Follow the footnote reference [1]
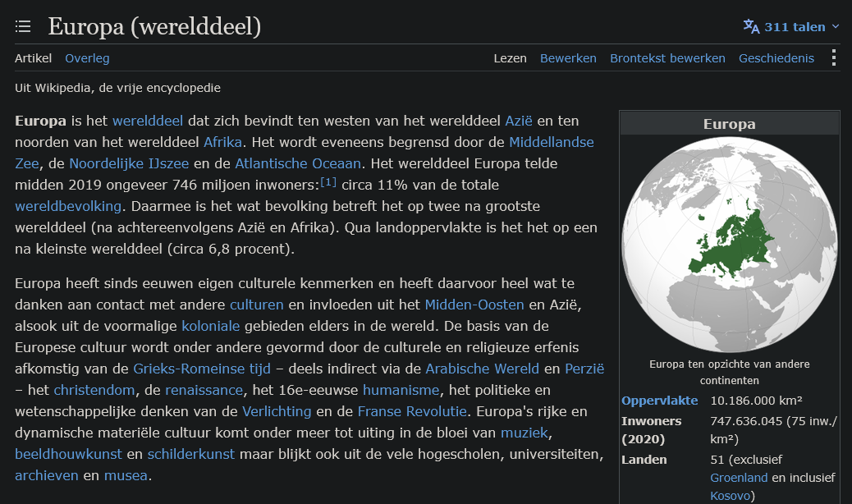This screenshot has width=852, height=504. coord(328,182)
